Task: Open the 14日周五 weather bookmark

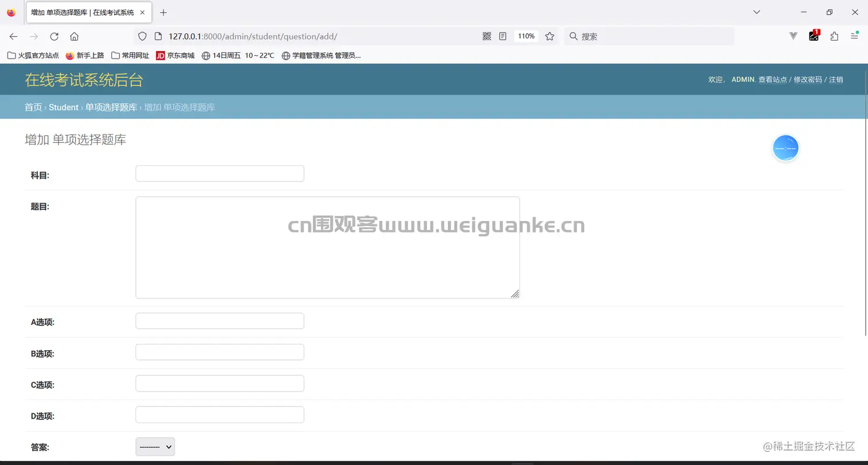Action: pyautogui.click(x=238, y=56)
